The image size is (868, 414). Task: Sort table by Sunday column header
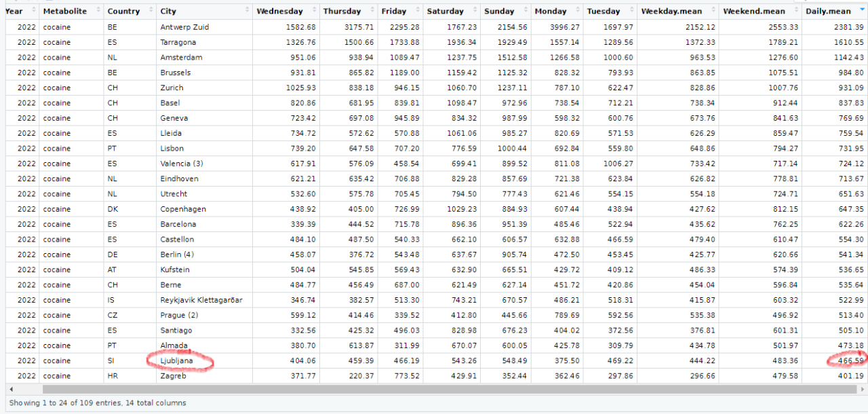coord(498,11)
